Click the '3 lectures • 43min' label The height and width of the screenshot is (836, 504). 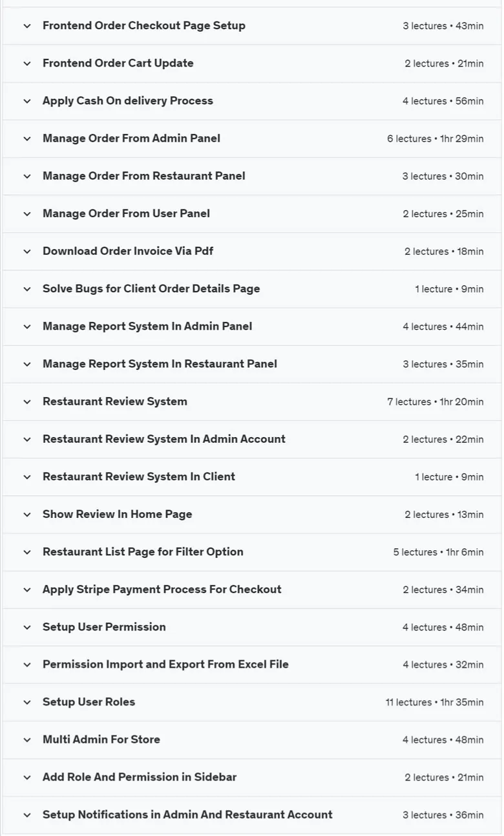(443, 27)
